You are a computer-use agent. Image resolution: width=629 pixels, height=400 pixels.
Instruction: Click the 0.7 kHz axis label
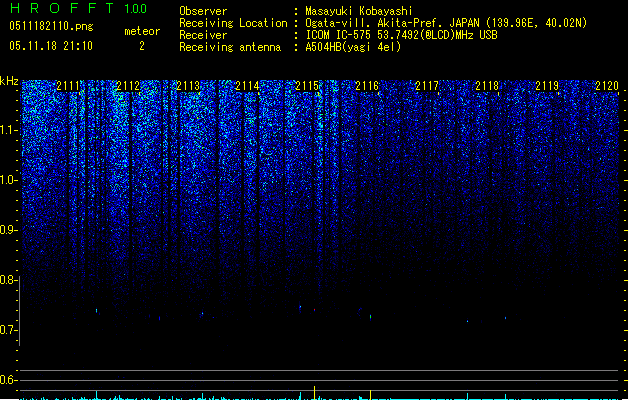[x=8, y=330]
